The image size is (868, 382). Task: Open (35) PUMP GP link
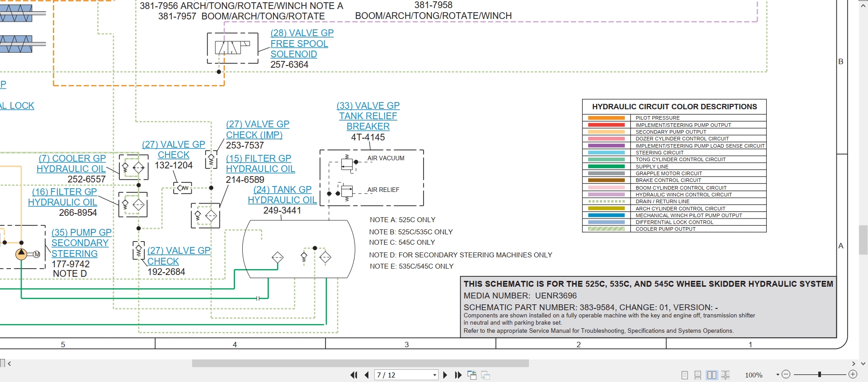[81, 233]
